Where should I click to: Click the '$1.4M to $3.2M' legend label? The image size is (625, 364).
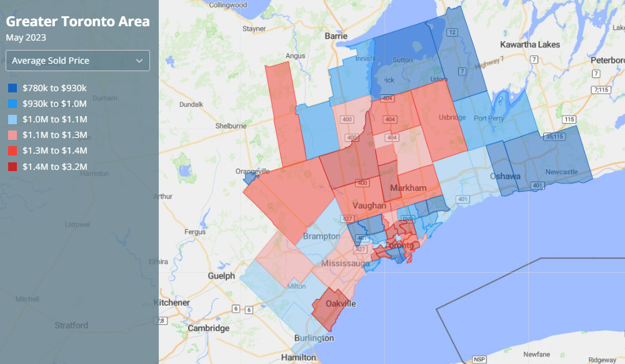54,167
